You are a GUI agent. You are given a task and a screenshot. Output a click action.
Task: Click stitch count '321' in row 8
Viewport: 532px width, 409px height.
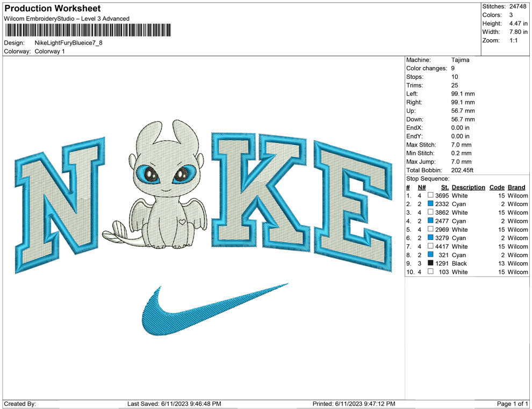(444, 255)
